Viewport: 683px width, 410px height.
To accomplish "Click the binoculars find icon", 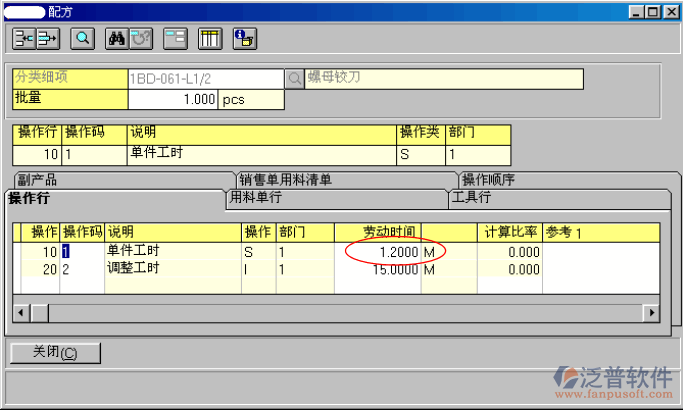I will tap(116, 39).
